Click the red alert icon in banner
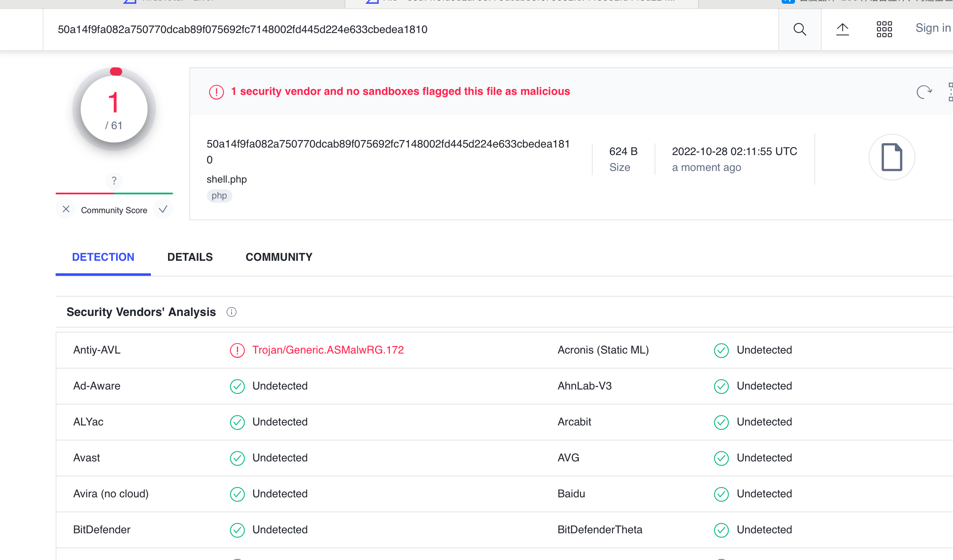This screenshot has width=953, height=560. click(x=217, y=92)
